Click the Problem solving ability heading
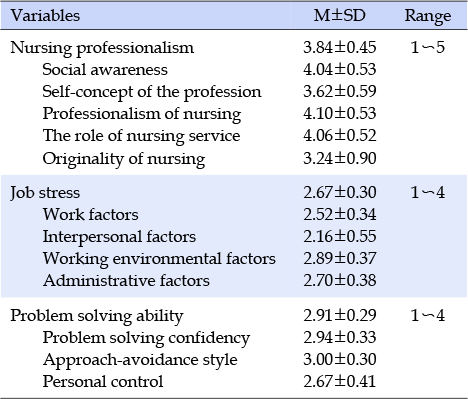Screen dimensions: 468x399 tap(97, 316)
